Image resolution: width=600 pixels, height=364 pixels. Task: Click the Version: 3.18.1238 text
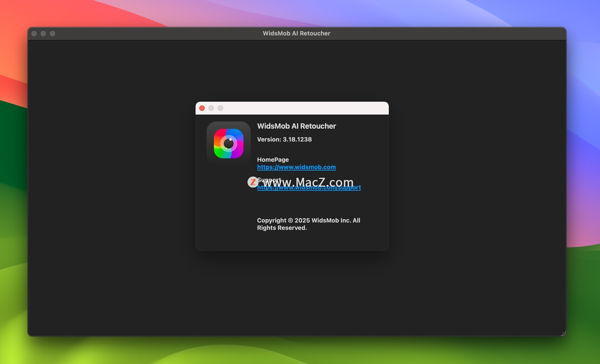(x=284, y=139)
